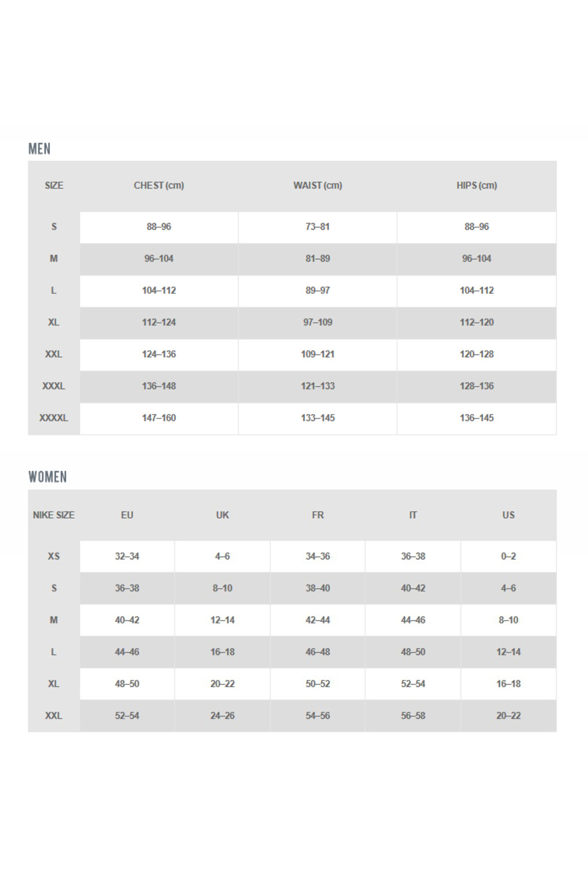Select the HIPS (cm) column header
This screenshot has width=588, height=882.
pos(476,185)
